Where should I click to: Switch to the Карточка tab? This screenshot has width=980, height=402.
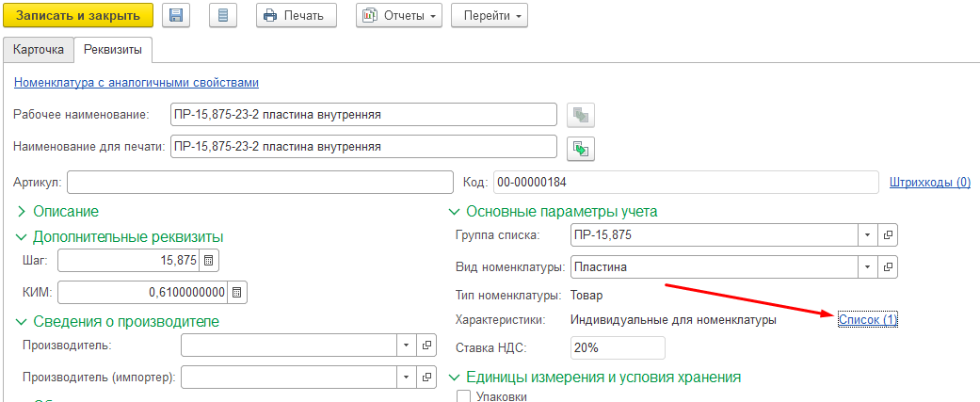pyautogui.click(x=39, y=49)
